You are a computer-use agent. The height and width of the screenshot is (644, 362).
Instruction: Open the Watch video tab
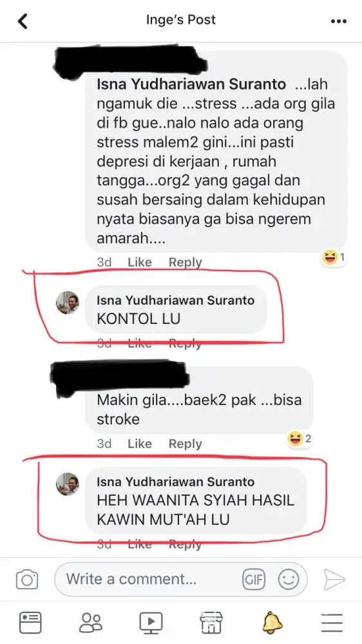tap(151, 623)
